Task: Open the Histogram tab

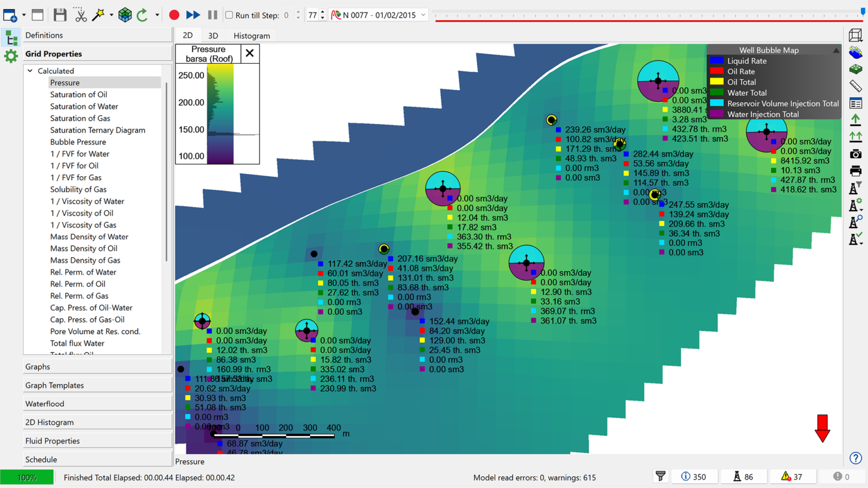Action: [x=251, y=36]
